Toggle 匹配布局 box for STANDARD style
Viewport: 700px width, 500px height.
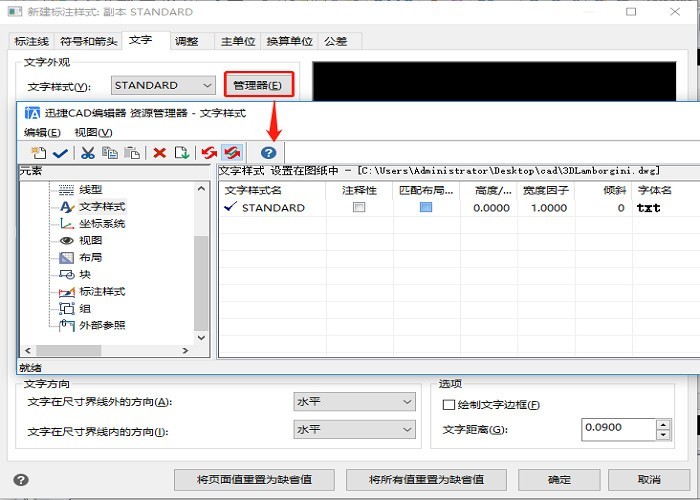tap(426, 207)
